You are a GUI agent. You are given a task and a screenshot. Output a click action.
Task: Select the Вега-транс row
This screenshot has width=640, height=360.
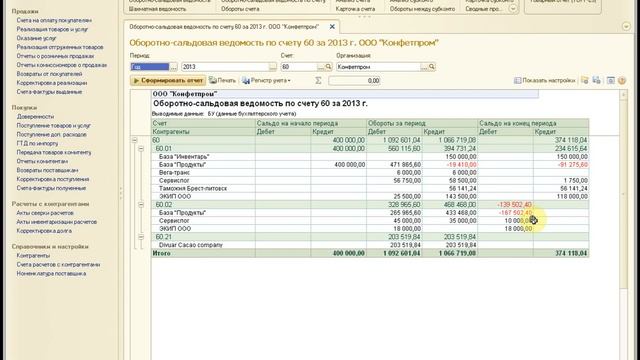[370, 173]
